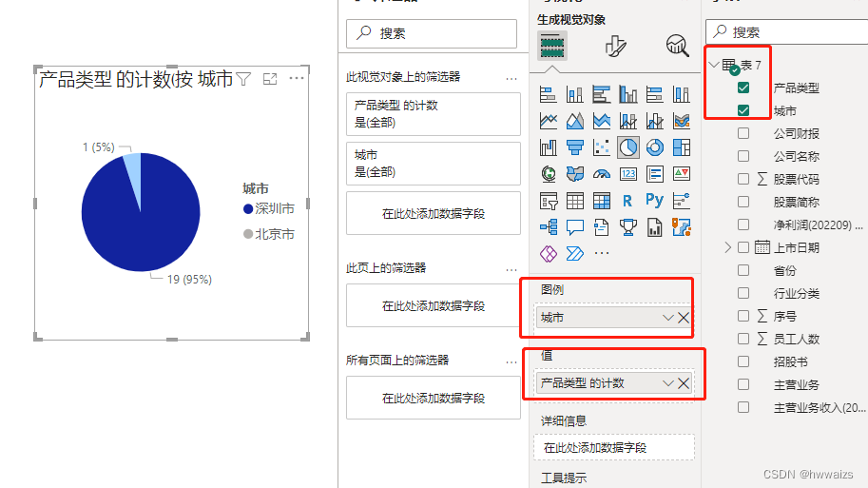868x488 pixels.
Task: Check the 省份 field checkbox
Action: pos(743,270)
